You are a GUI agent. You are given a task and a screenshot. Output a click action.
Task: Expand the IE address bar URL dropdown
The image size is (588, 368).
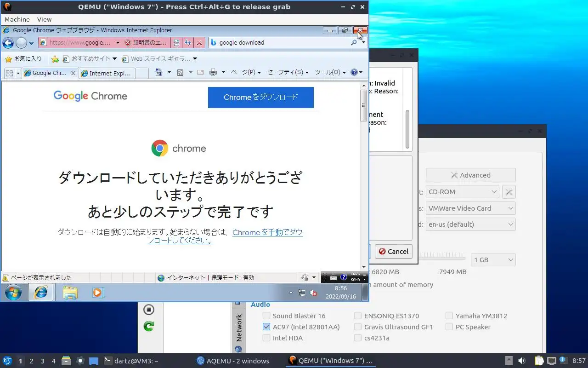point(118,43)
